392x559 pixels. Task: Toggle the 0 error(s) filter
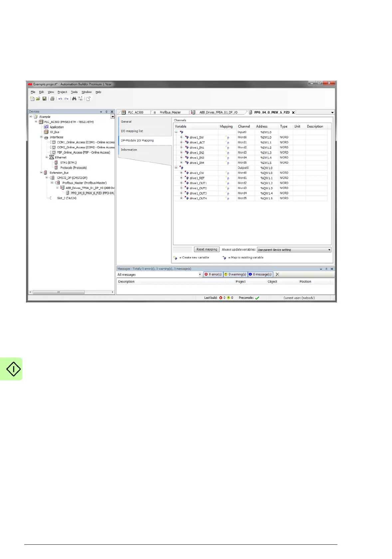point(213,275)
